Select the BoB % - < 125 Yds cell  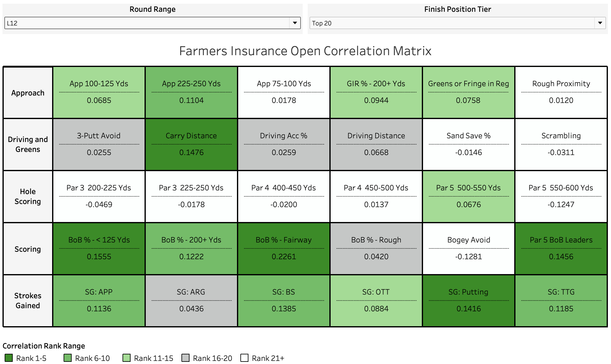click(x=99, y=249)
